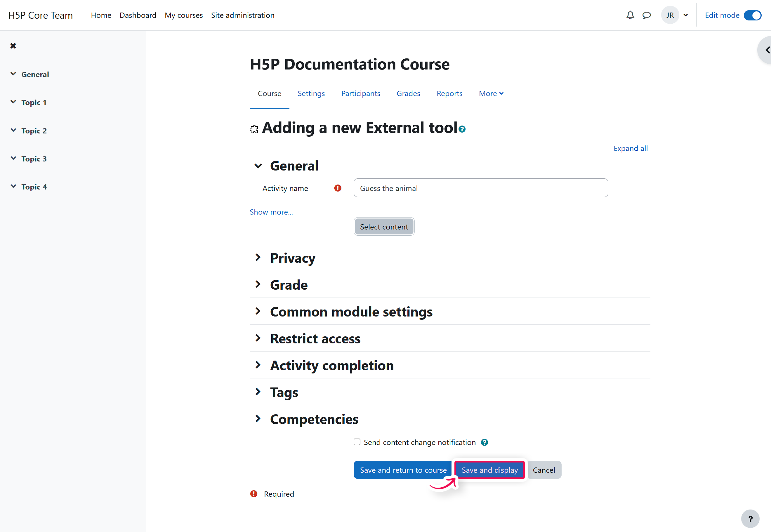Expand the Tags section
Viewport: 771px width, 532px height.
tap(258, 392)
